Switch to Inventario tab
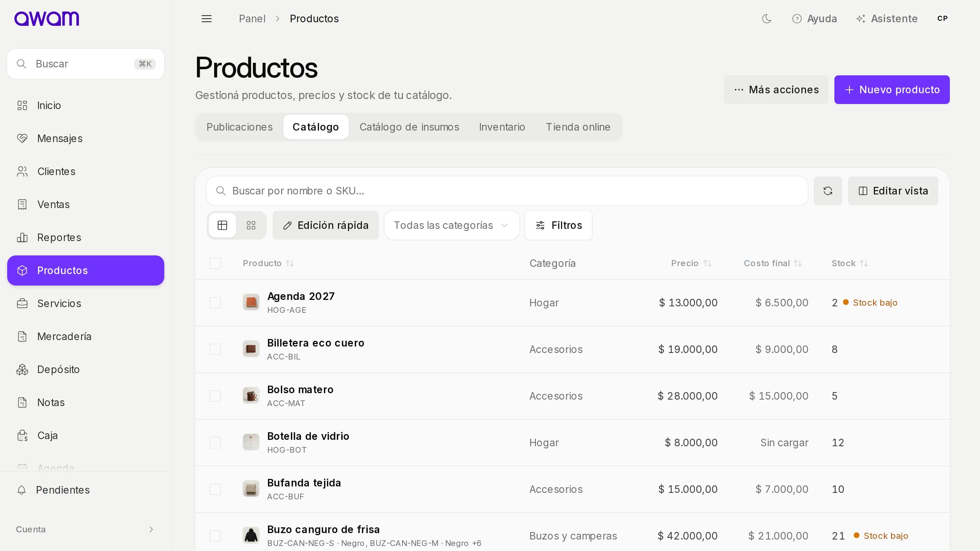The image size is (980, 551). [502, 127]
